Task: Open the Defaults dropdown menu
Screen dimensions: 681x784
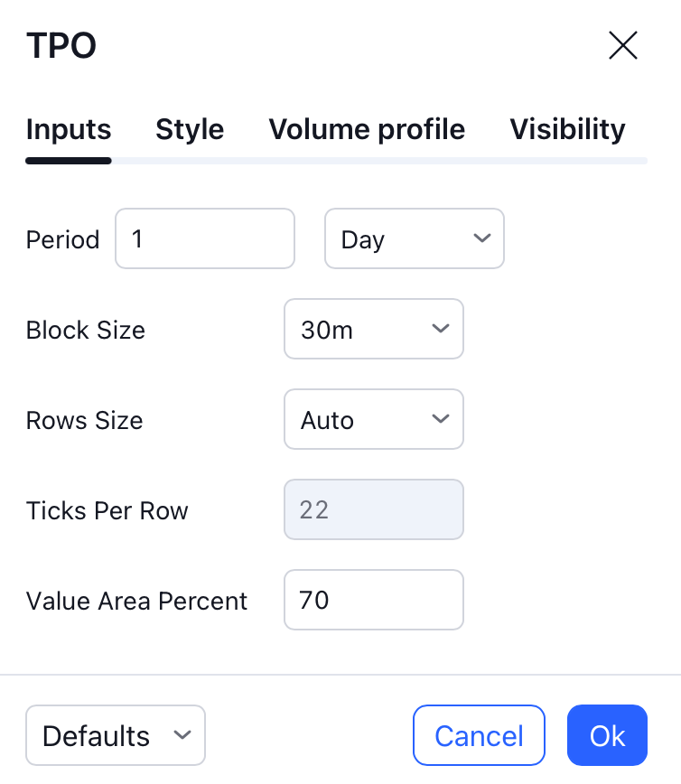Action: [116, 735]
